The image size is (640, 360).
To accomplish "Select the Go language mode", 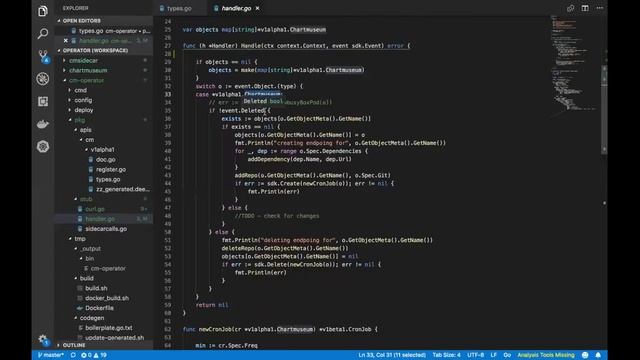I will (x=507, y=355).
